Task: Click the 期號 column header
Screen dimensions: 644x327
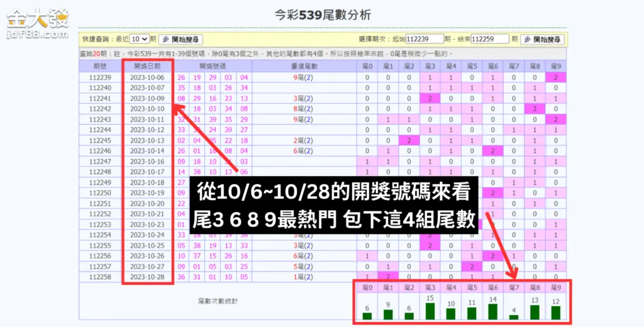Action: [100, 66]
